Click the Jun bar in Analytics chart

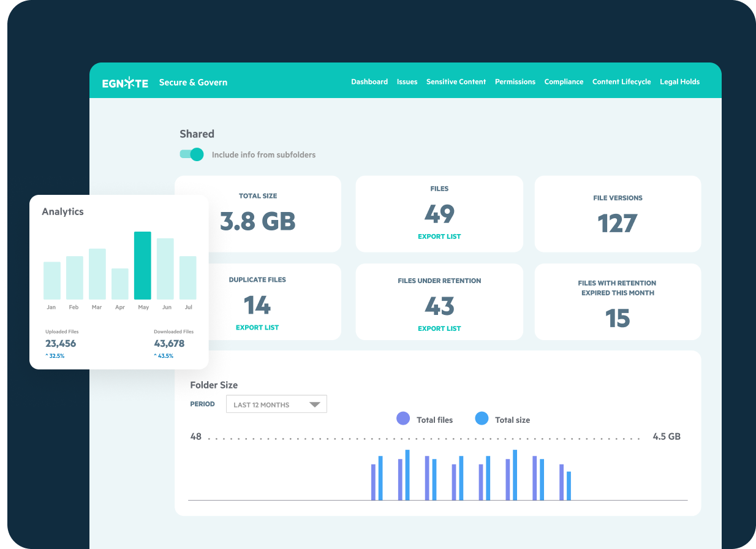click(x=165, y=268)
